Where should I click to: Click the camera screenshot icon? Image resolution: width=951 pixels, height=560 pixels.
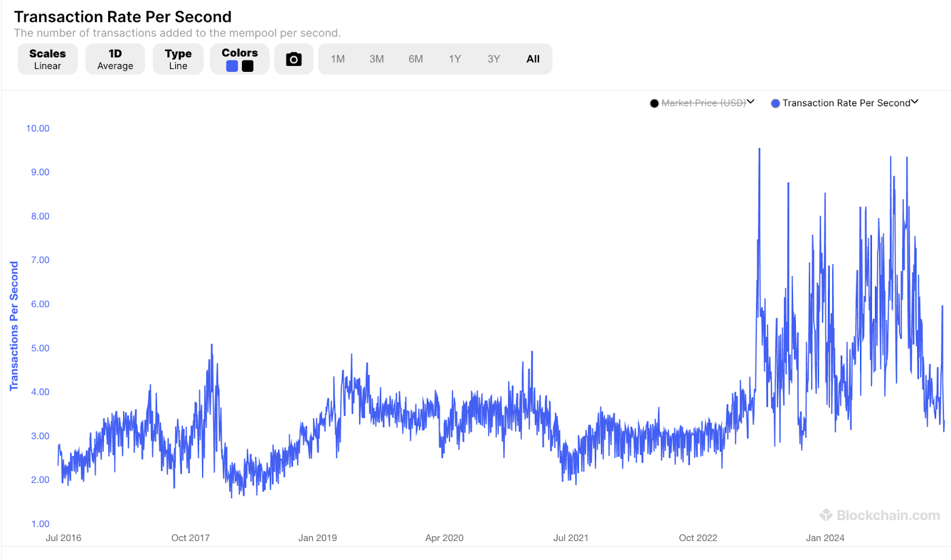click(x=294, y=59)
